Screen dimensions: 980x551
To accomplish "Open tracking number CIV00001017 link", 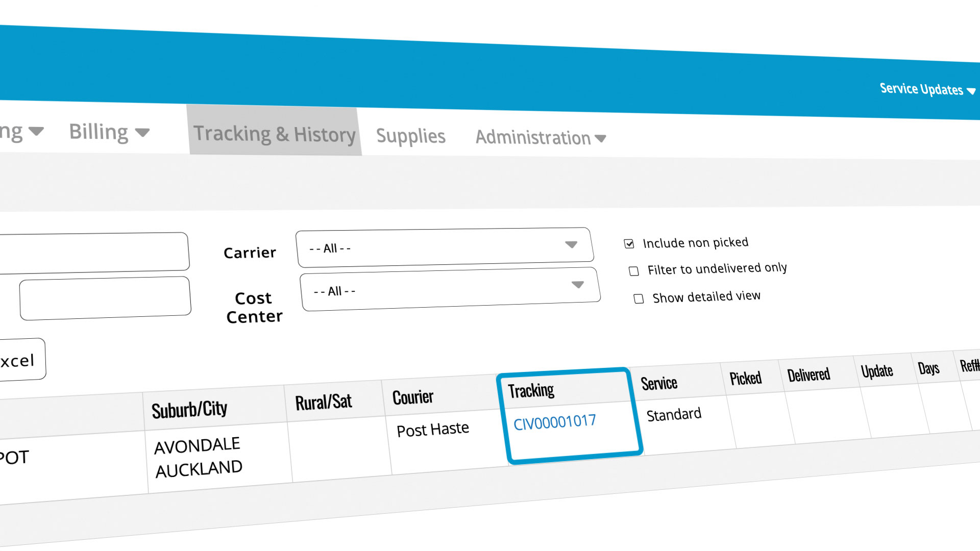I will pyautogui.click(x=555, y=422).
